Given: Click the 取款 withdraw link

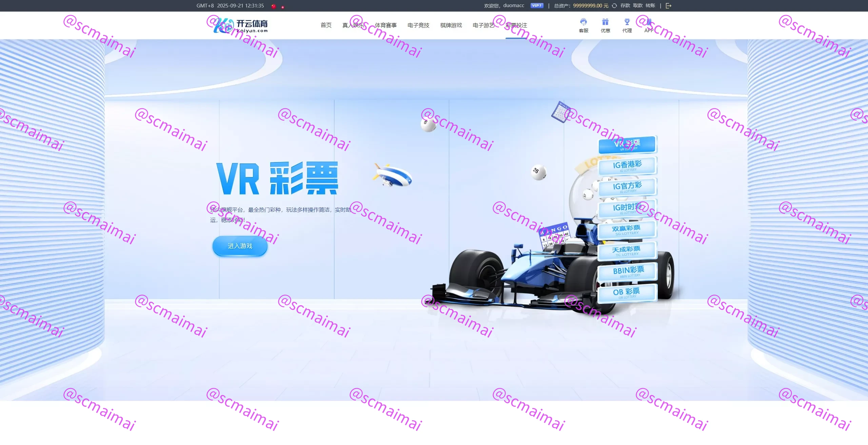Looking at the screenshot, I should click(x=638, y=6).
